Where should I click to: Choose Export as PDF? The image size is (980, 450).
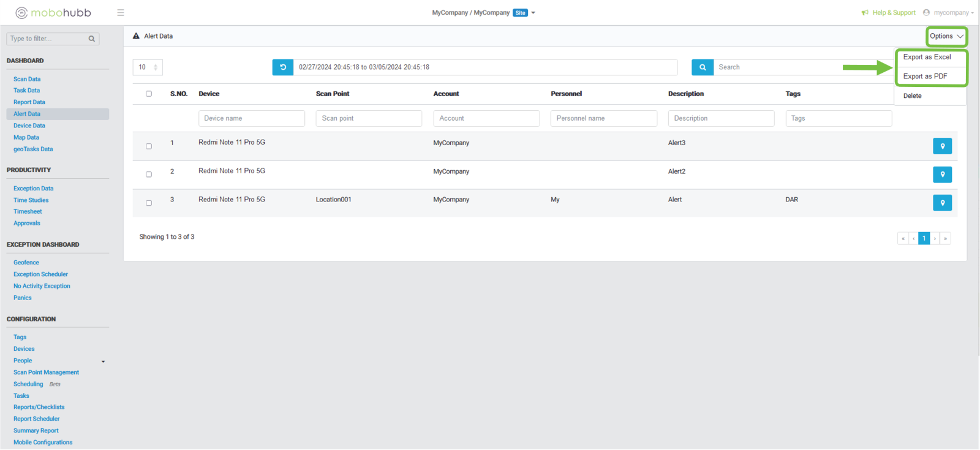pyautogui.click(x=925, y=77)
